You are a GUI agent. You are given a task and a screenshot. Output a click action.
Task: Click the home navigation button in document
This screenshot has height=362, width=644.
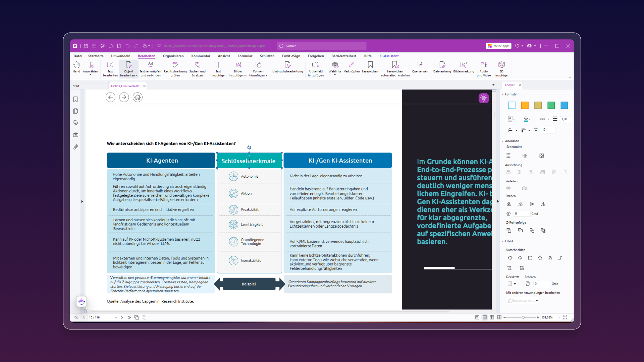138,97
